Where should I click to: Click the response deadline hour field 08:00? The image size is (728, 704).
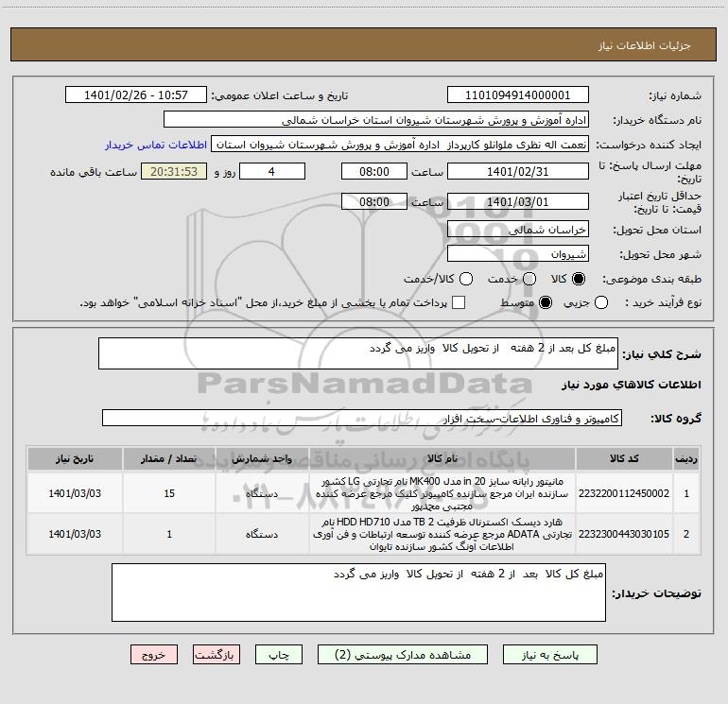pyautogui.click(x=374, y=171)
